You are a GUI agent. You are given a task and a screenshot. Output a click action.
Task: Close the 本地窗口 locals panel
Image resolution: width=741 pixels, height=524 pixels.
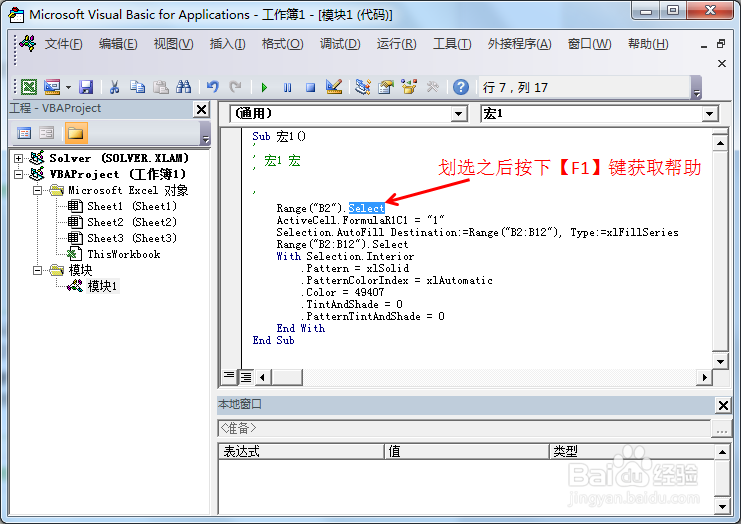click(723, 405)
